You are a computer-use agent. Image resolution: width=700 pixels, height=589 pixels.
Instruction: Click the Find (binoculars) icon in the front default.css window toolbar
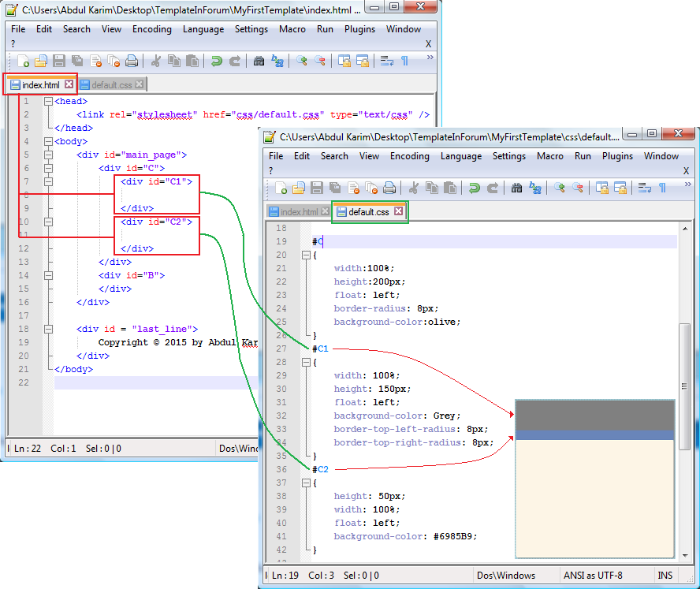pos(516,188)
